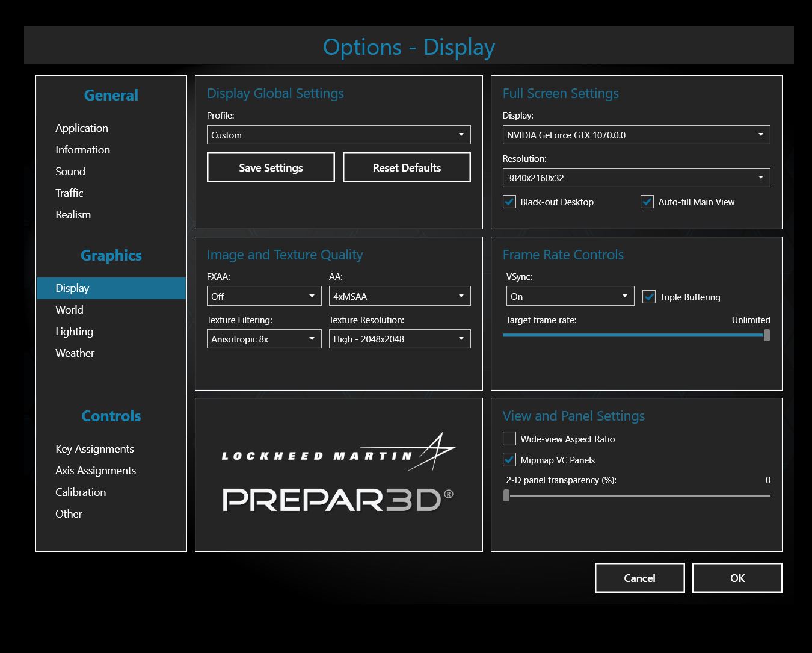Click the Frame Rate Controls heading
This screenshot has width=812, height=653.
(563, 255)
